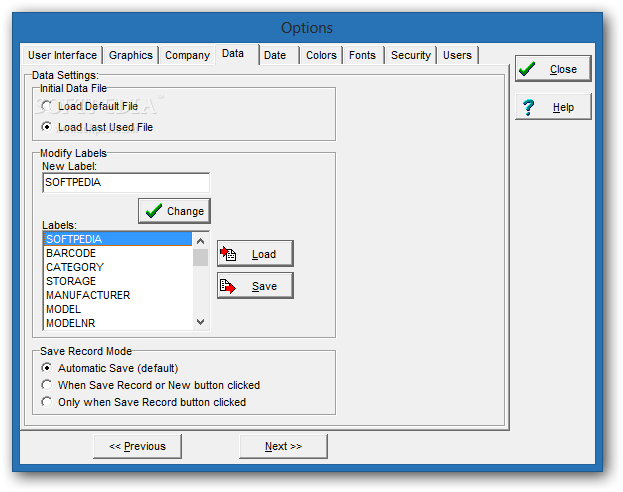Image resolution: width=623 pixels, height=492 pixels.
Task: Click the Help button label
Action: point(563,107)
